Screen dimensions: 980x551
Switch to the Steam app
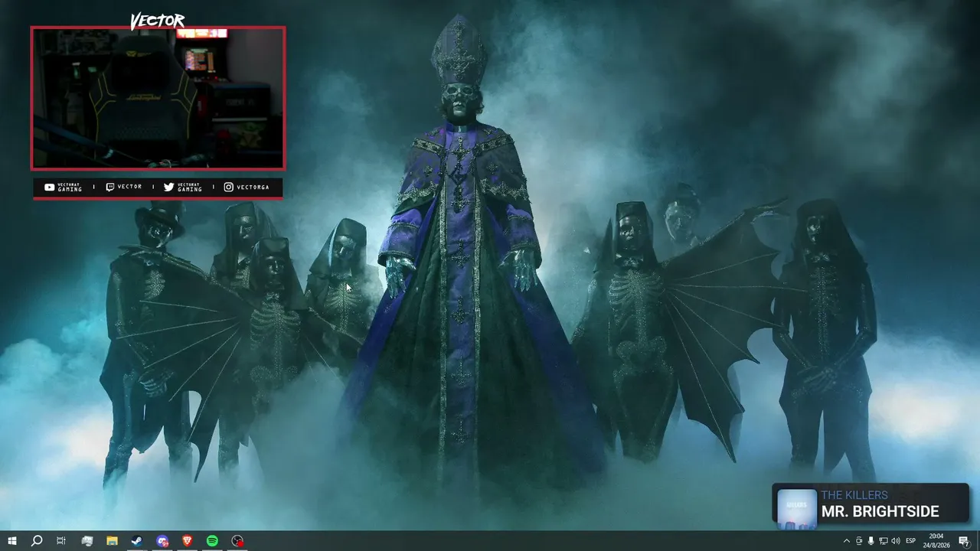click(x=137, y=541)
